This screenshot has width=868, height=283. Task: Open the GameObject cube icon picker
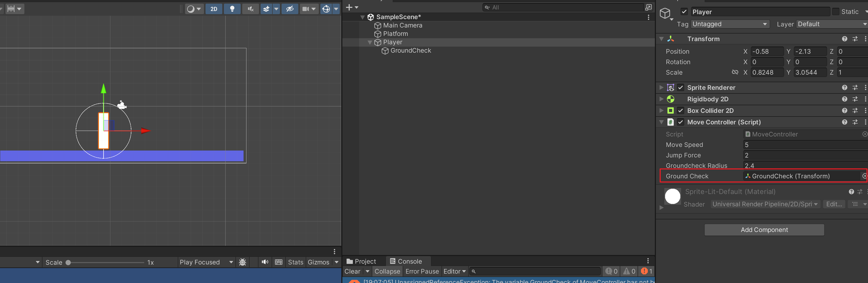point(666,14)
